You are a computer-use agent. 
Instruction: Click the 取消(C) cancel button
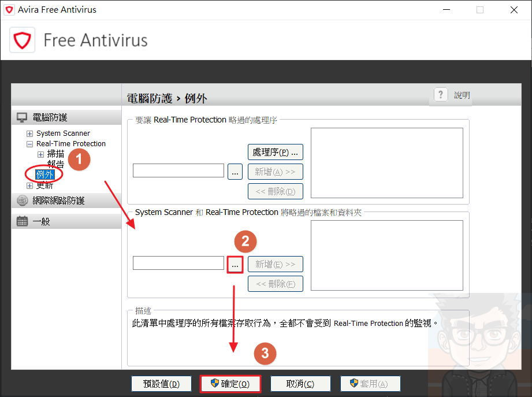300,384
